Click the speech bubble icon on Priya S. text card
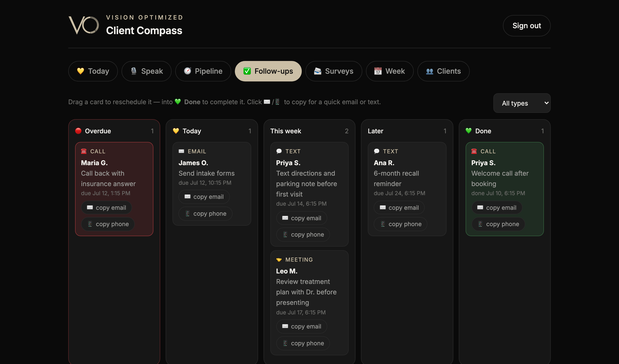This screenshot has height=364, width=619. click(x=279, y=151)
